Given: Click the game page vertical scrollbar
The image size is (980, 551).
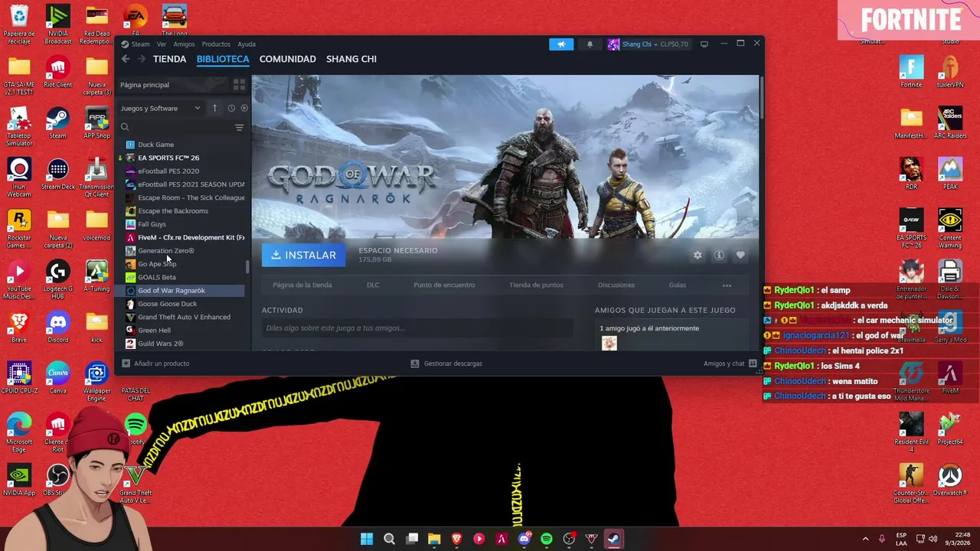Looking at the screenshot, I should (x=762, y=96).
